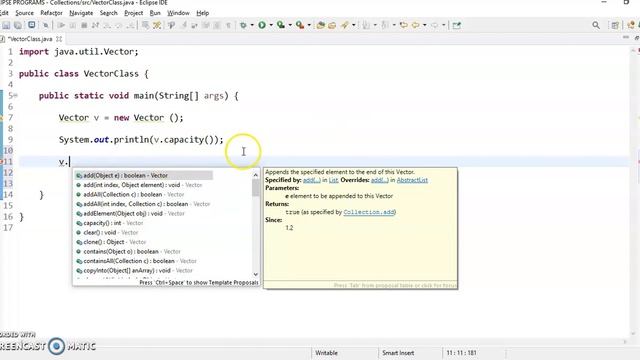The height and width of the screenshot is (360, 640).
Task: Open the External Tools dropdown arrow
Action: (309, 25)
